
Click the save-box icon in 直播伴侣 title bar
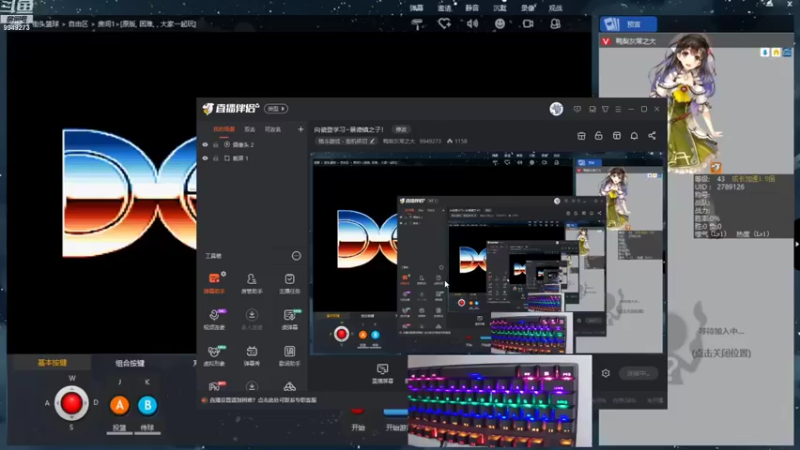592,109
